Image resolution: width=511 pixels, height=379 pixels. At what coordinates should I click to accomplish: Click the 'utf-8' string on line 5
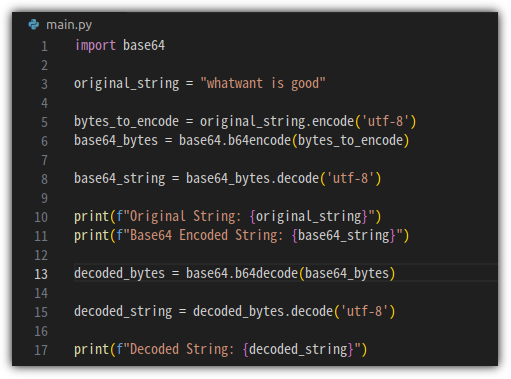(385, 121)
